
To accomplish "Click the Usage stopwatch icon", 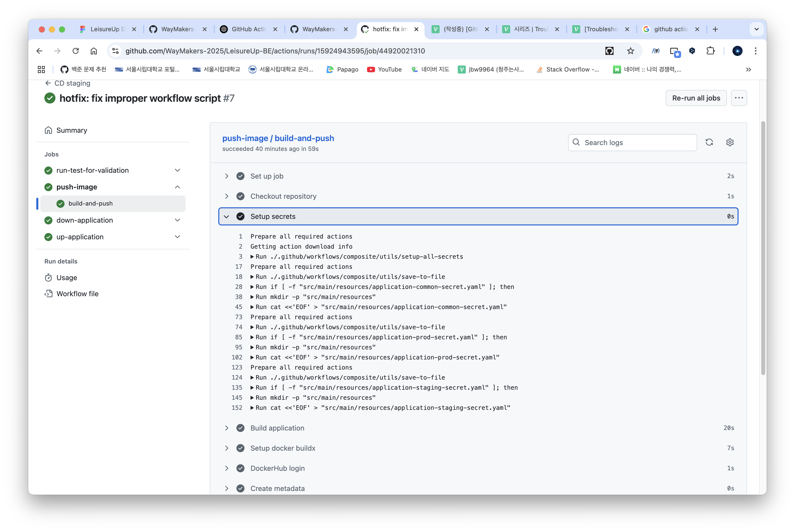I will click(x=49, y=278).
